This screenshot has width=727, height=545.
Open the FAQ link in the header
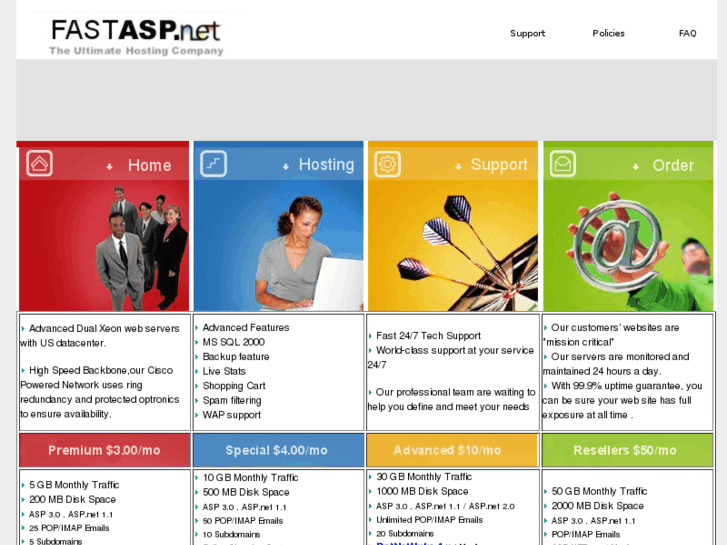tap(688, 33)
